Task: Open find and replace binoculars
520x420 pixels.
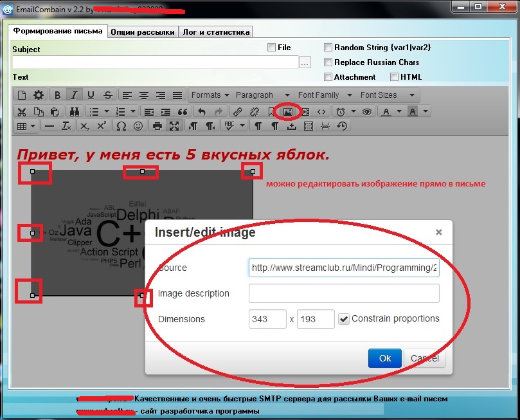Action: [75, 112]
